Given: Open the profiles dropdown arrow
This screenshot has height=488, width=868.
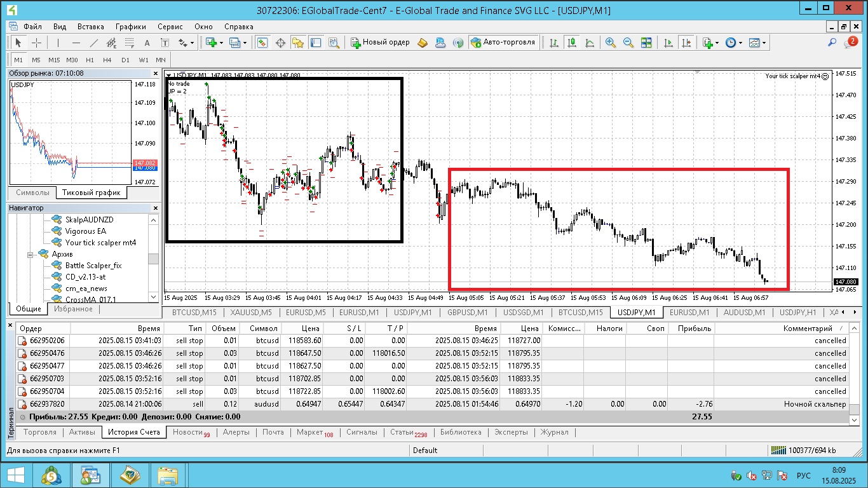Looking at the screenshot, I should [245, 43].
